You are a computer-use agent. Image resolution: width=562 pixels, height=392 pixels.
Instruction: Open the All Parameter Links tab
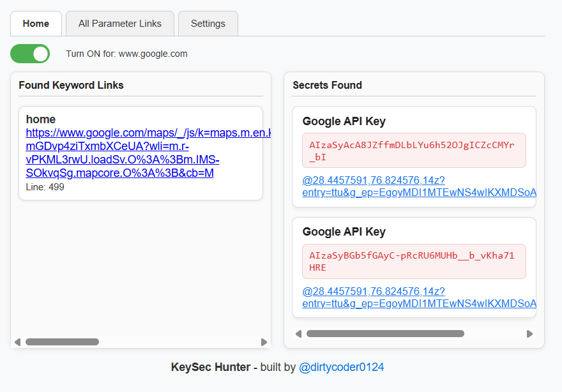pos(119,23)
